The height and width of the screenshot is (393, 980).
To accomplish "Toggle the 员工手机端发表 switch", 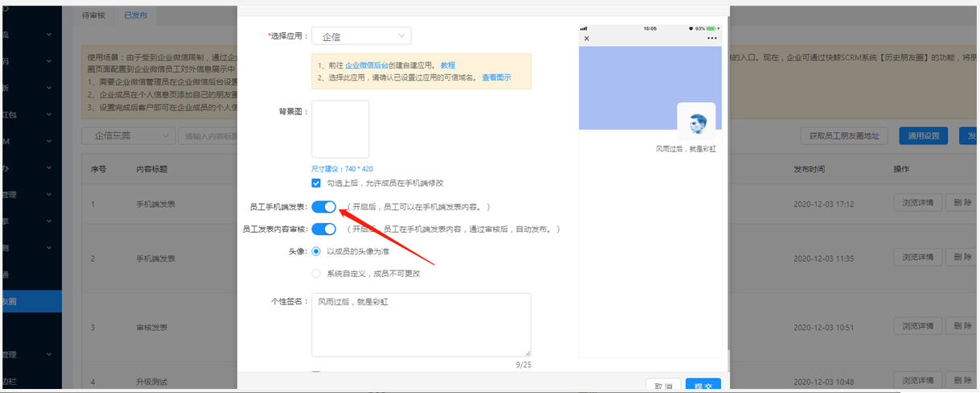I will point(323,207).
